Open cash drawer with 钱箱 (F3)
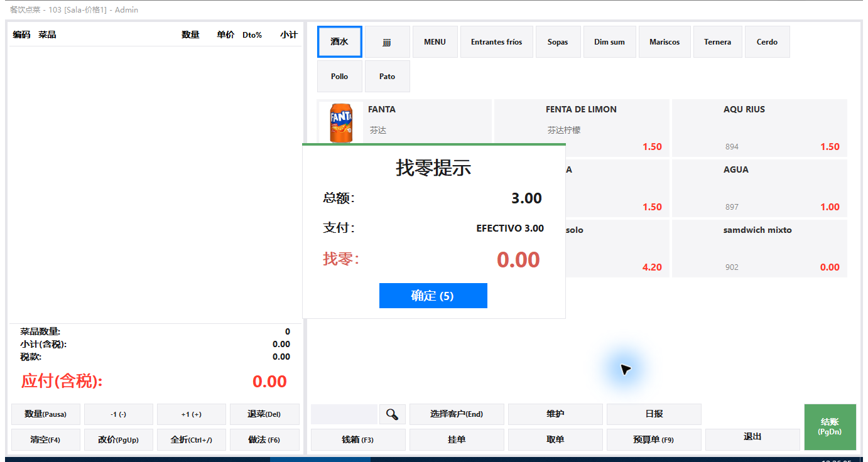The height and width of the screenshot is (462, 868). coord(358,440)
